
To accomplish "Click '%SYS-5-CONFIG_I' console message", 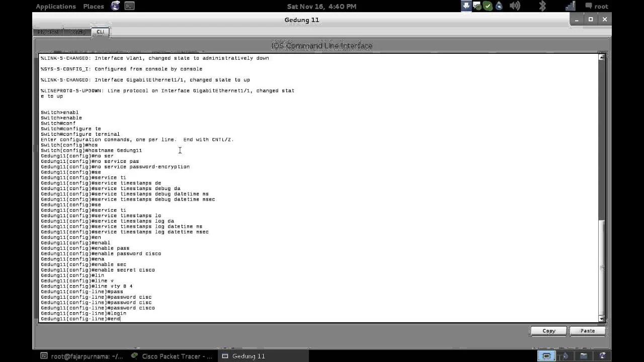I will (x=121, y=69).
